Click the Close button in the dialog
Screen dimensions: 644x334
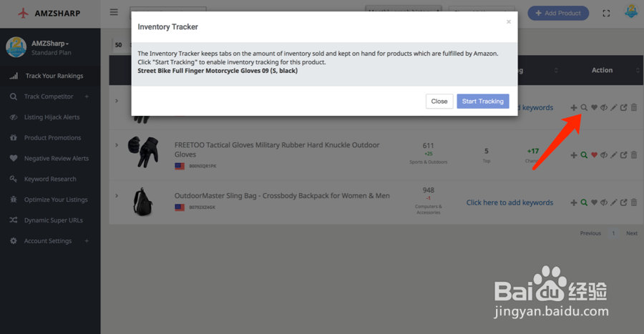[x=439, y=102]
